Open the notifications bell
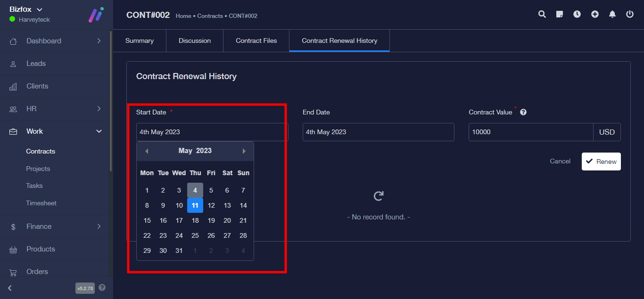Image resolution: width=644 pixels, height=299 pixels. (612, 15)
